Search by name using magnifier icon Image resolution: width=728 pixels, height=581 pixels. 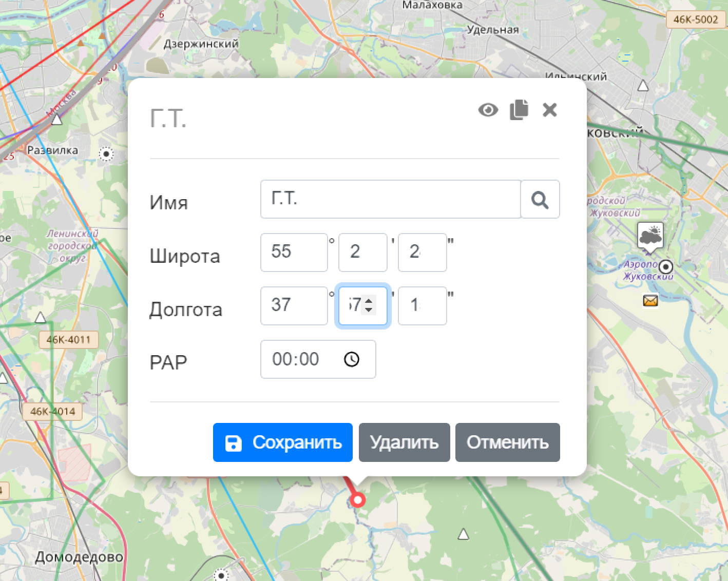(x=540, y=200)
